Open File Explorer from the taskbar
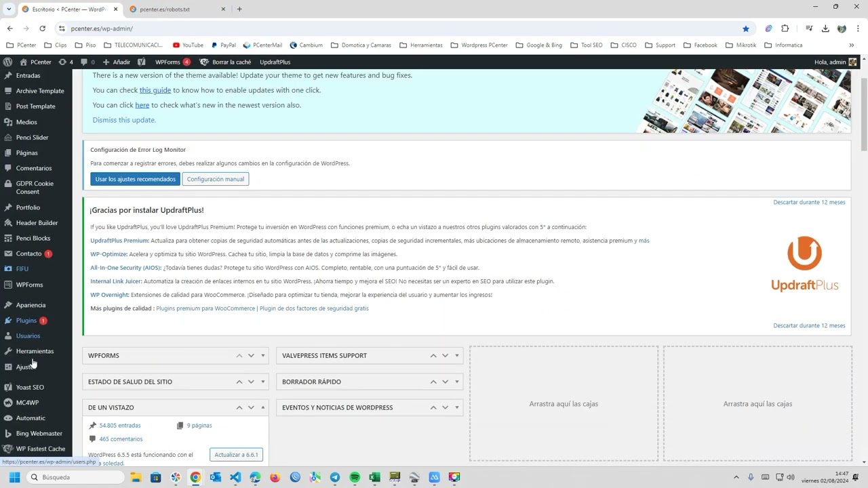 point(136,477)
